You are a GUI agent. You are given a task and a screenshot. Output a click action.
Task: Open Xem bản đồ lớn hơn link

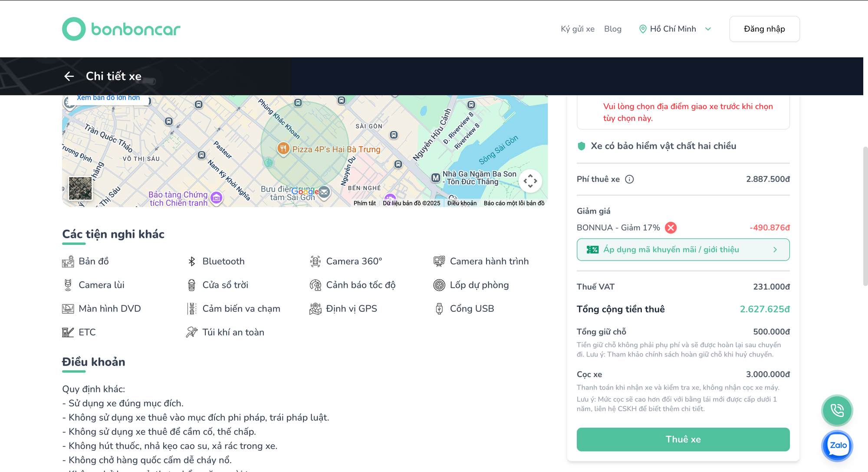pyautogui.click(x=108, y=98)
